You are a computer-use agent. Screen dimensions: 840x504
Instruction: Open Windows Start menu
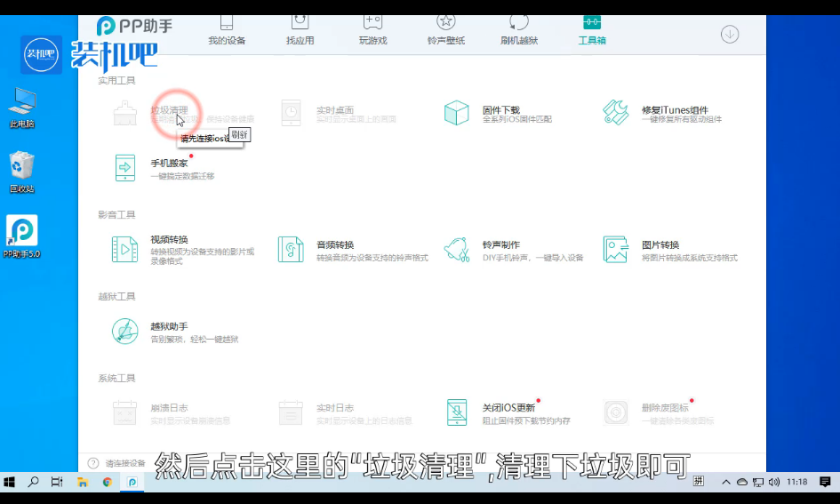[10, 482]
